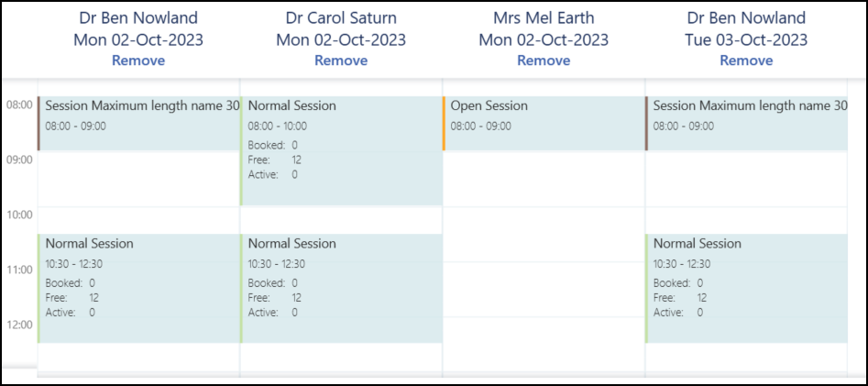Click the Tue 03-Oct-2023 date header
868x386 pixels.
point(746,39)
